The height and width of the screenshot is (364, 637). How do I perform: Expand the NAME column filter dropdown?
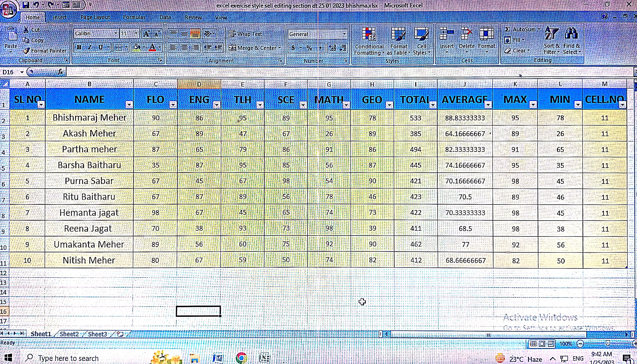[x=129, y=105]
